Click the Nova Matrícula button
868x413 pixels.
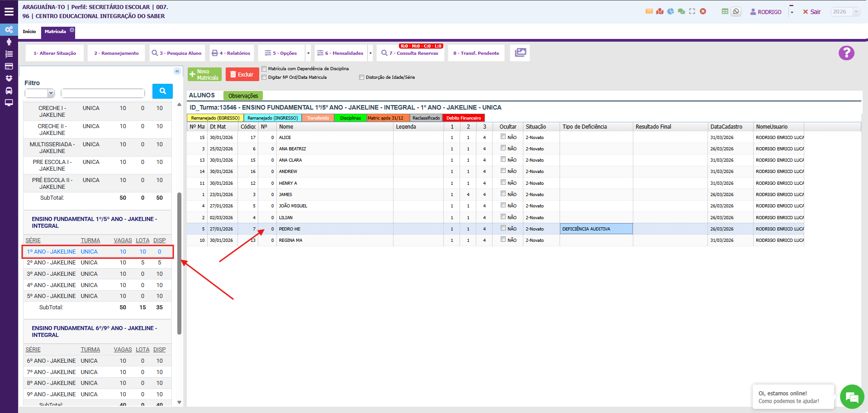204,75
